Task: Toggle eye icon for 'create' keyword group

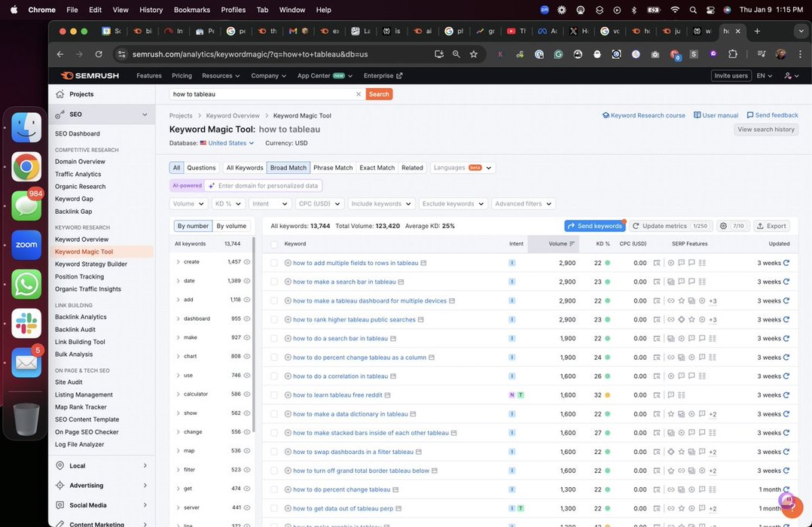Action: pyautogui.click(x=247, y=262)
